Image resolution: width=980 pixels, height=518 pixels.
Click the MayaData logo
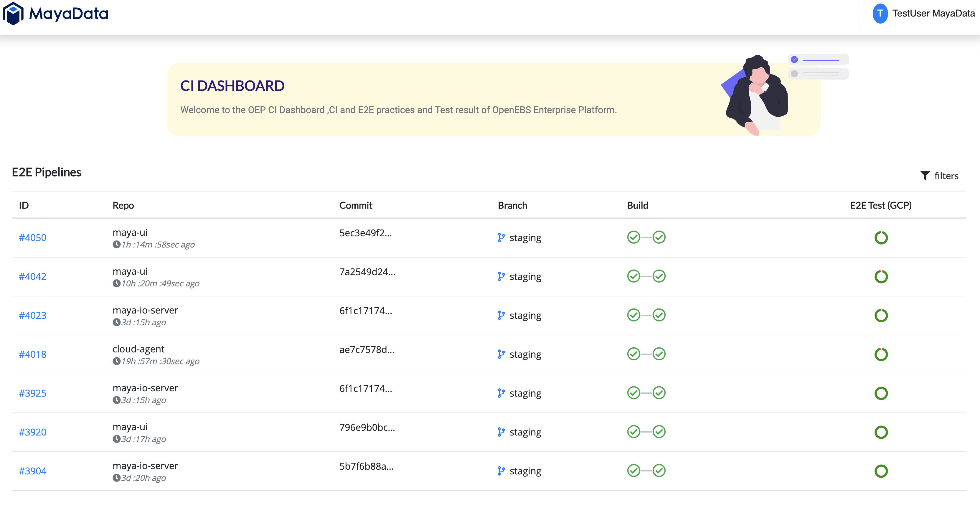(x=56, y=14)
